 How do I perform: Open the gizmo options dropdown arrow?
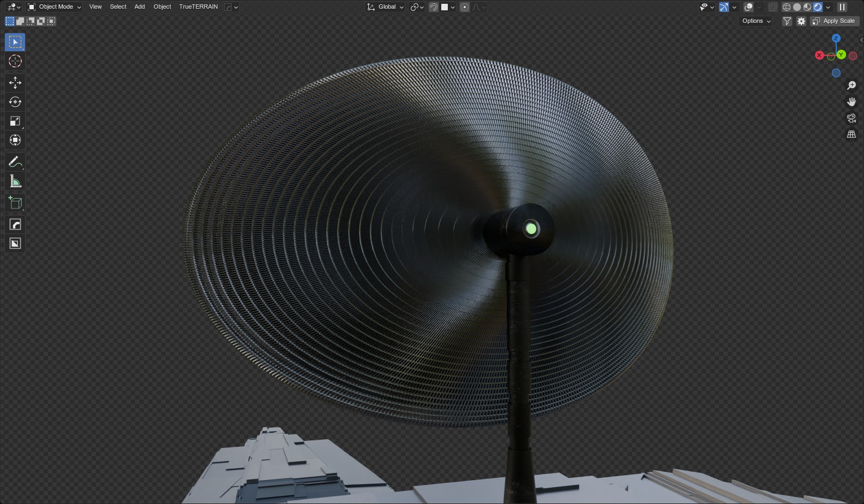tap(734, 7)
